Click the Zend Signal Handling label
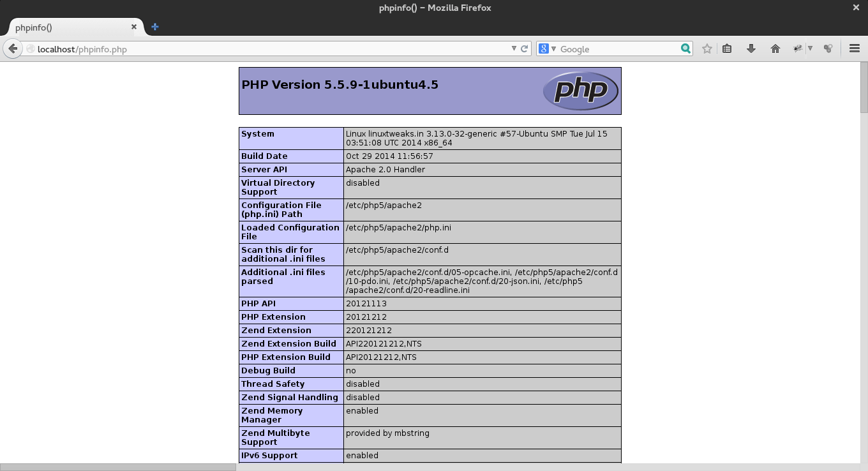868x471 pixels. point(290,398)
